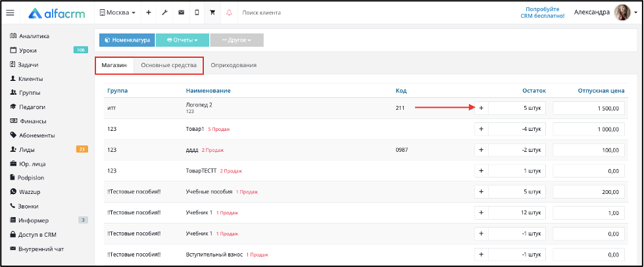Open user menu arrow beside avatar
Screen dimensions: 644x267
tap(635, 12)
